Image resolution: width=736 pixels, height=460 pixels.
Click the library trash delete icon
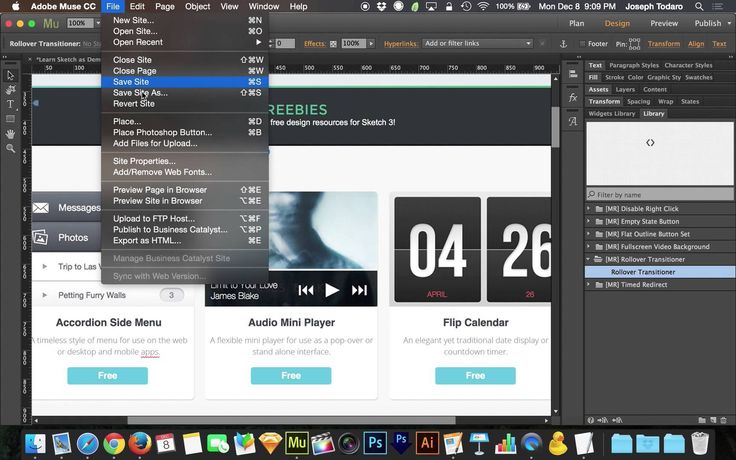coord(724,420)
